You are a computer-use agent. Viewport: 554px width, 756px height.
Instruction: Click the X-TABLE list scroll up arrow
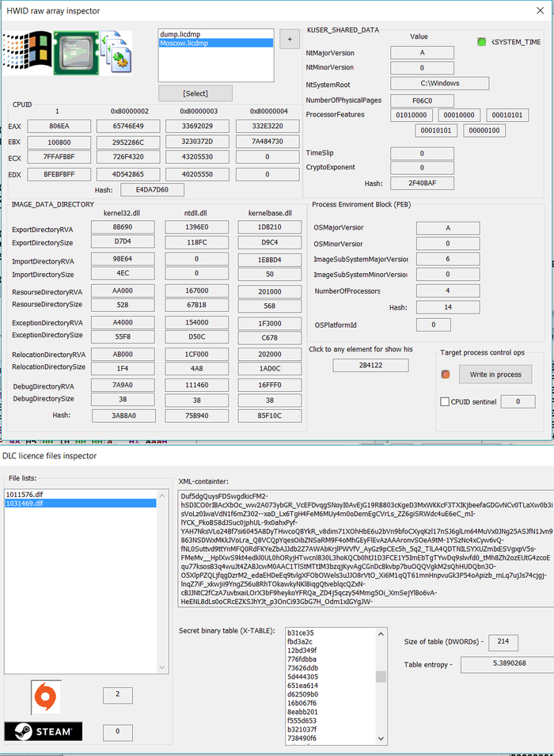(x=381, y=634)
